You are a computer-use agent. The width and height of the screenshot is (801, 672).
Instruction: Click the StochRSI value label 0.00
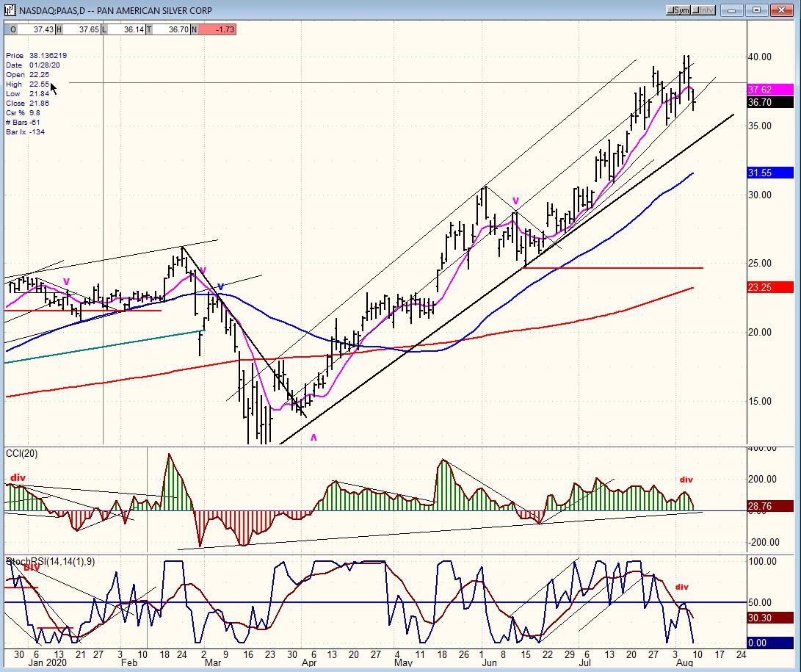click(x=770, y=643)
